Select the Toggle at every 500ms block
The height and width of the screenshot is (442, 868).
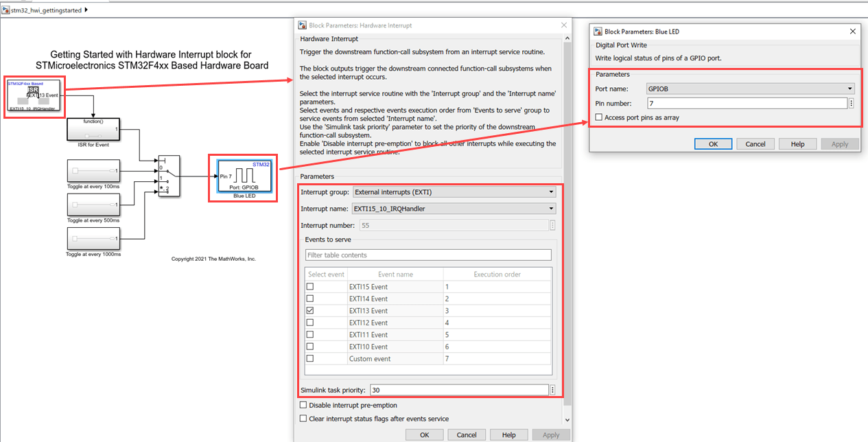point(93,205)
